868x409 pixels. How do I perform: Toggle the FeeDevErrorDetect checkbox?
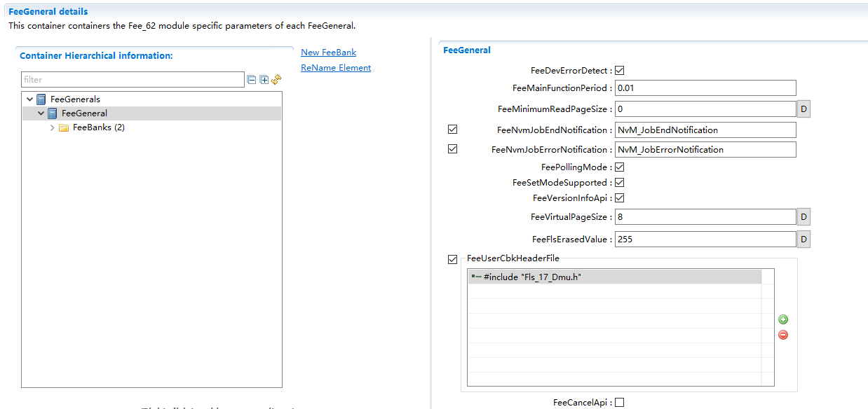(x=619, y=71)
